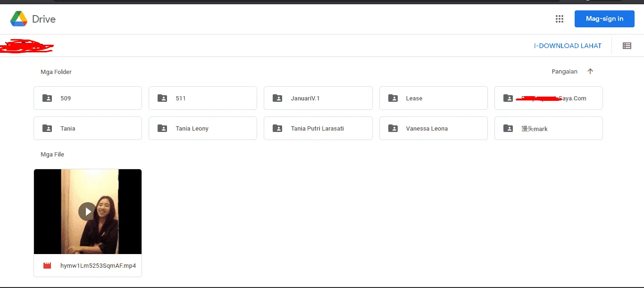Play the hymw1Lm5253SqmAF.mp4 video preview
This screenshot has width=644, height=288.
coord(88,212)
